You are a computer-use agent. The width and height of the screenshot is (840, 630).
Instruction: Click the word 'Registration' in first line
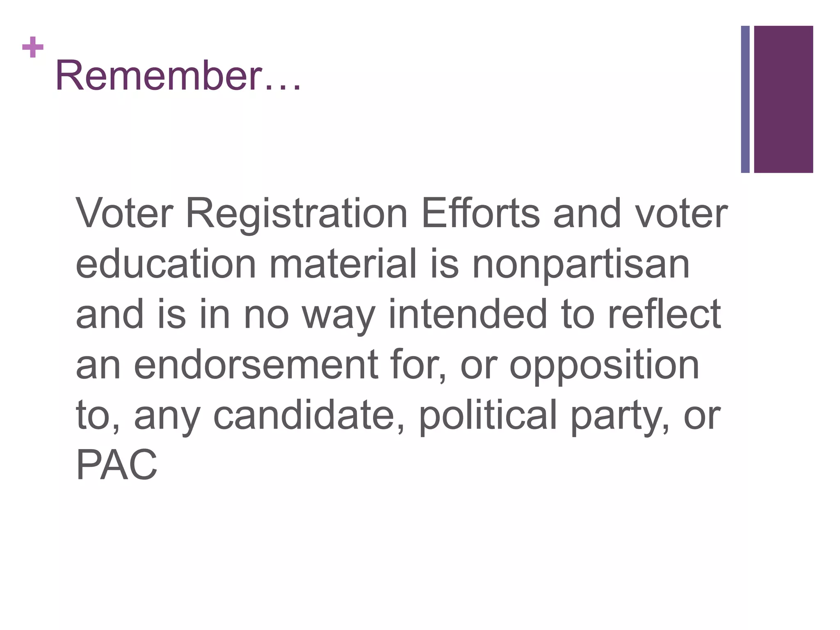(x=297, y=214)
